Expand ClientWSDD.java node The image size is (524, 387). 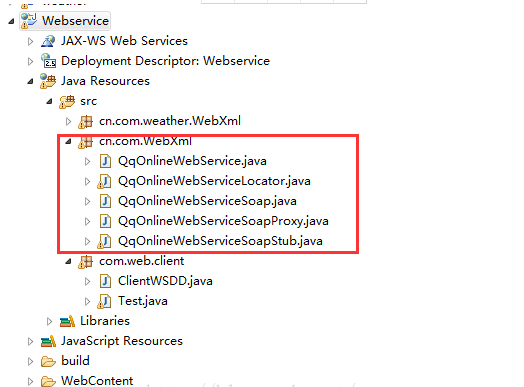pos(88,281)
